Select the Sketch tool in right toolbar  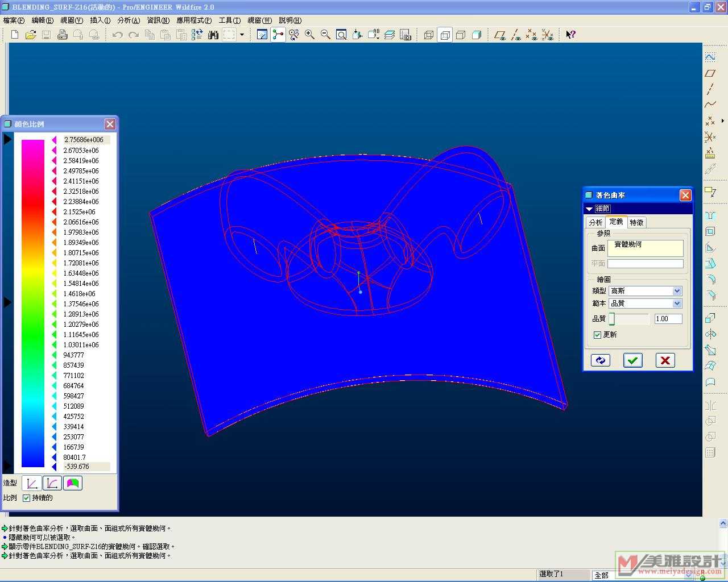(710, 57)
